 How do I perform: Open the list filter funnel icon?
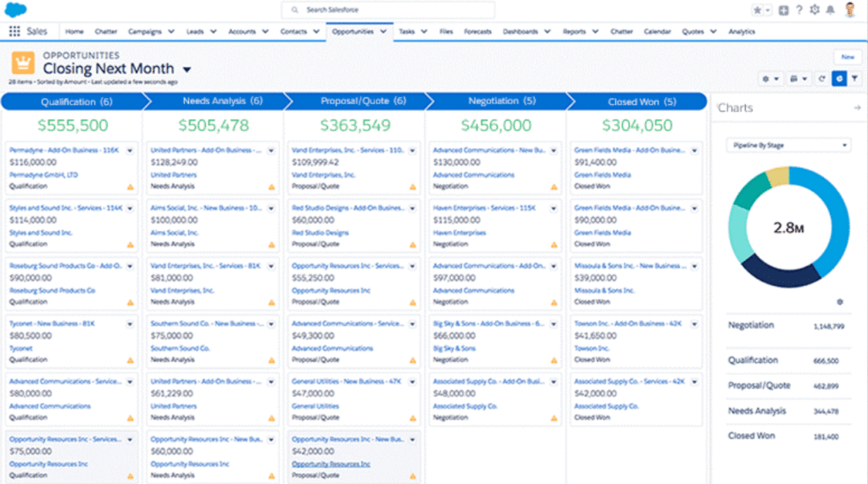pyautogui.click(x=854, y=79)
